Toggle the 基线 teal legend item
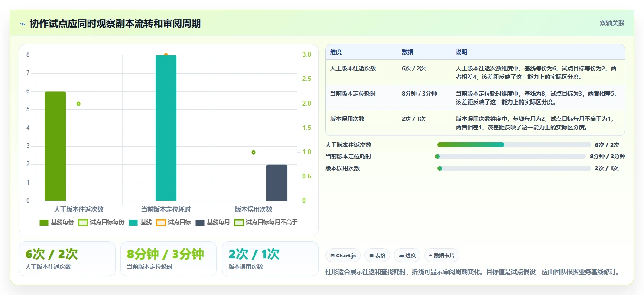This screenshot has height=295, width=644. [x=140, y=222]
